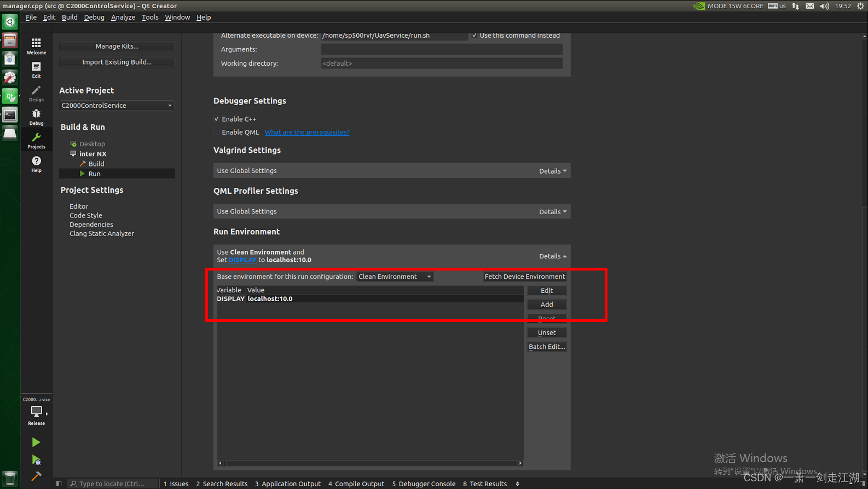The width and height of the screenshot is (868, 489).
Task: Select inter NX Build tree item
Action: tap(96, 164)
